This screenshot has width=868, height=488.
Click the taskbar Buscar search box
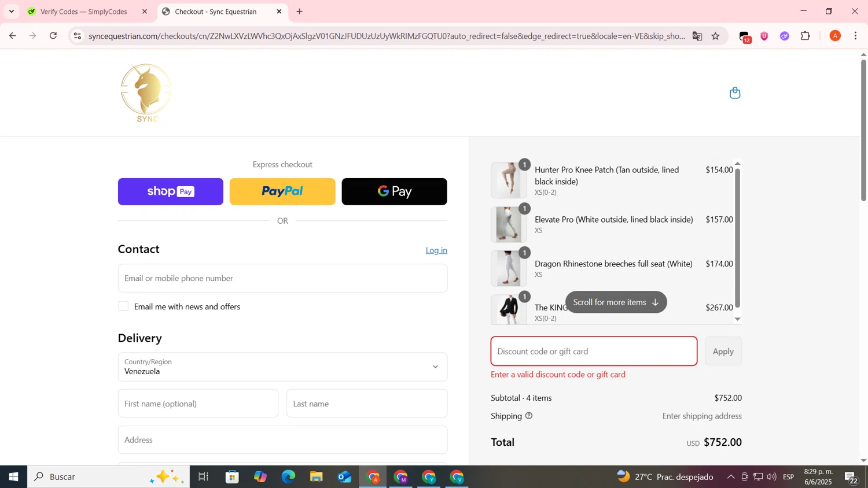tap(108, 477)
